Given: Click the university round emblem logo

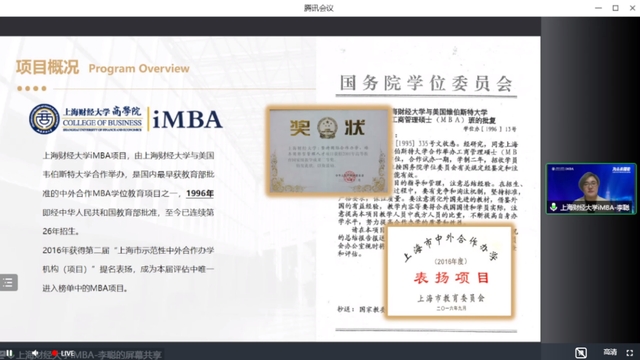Looking at the screenshot, I should click(x=44, y=119).
